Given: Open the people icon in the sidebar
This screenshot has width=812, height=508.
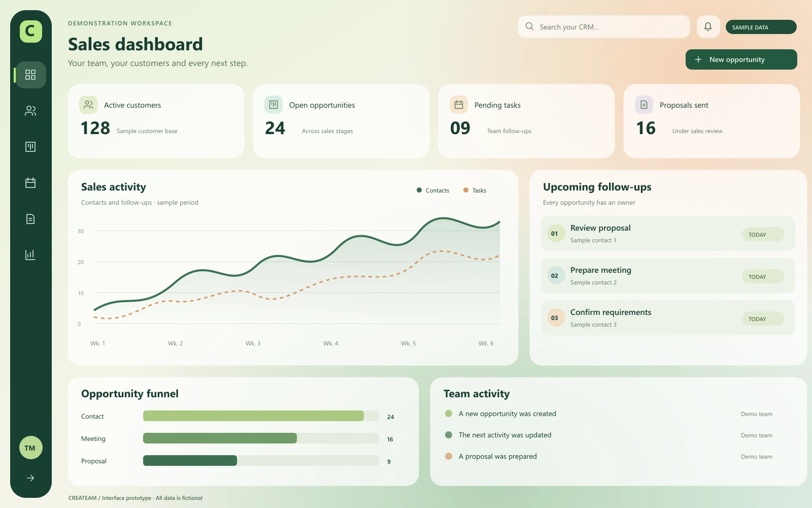Looking at the screenshot, I should click(30, 111).
